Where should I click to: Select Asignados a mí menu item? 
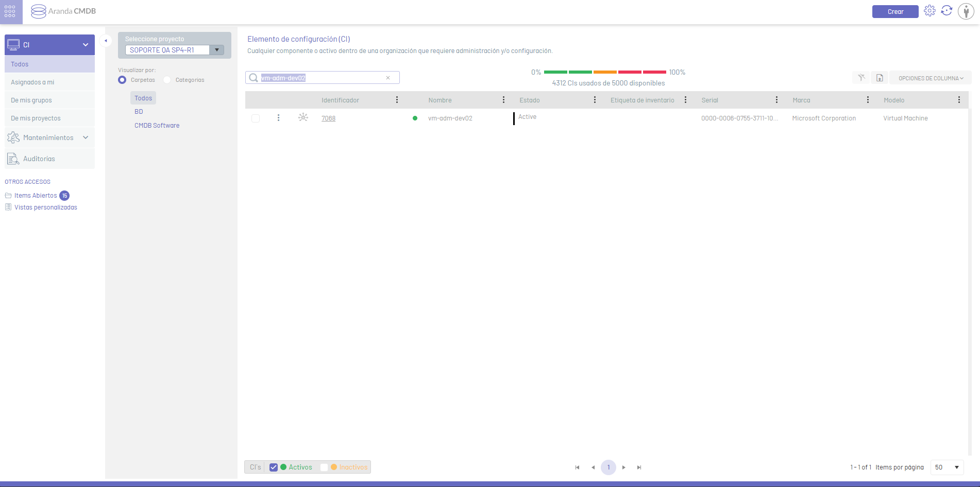pos(32,82)
